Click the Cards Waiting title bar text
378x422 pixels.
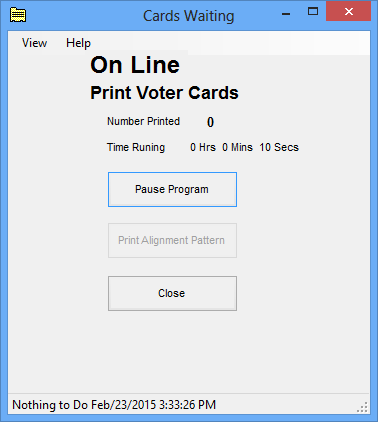(x=189, y=16)
